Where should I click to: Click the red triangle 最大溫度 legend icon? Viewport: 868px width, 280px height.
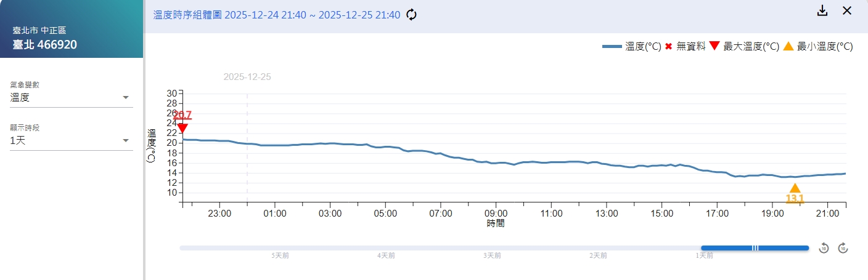714,47
